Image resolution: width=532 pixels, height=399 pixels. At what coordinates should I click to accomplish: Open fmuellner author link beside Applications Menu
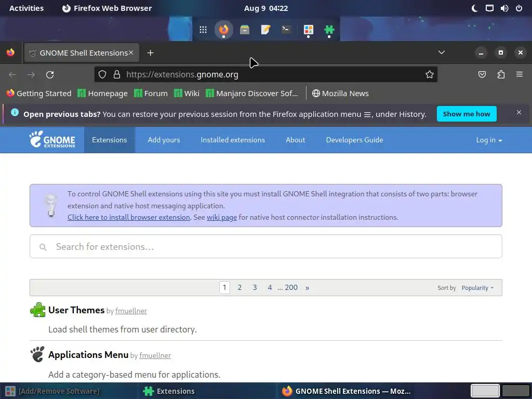coord(155,355)
